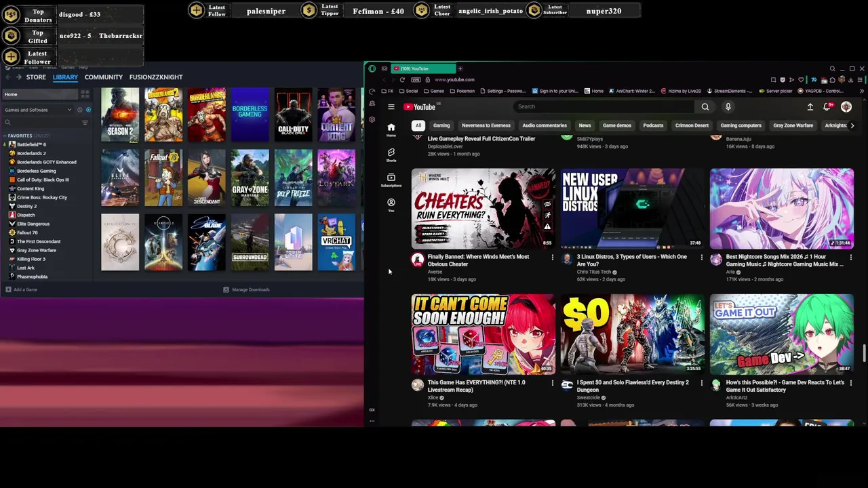The image size is (868, 488).
Task: Open VRChat cover in Steam library
Action: point(336,243)
